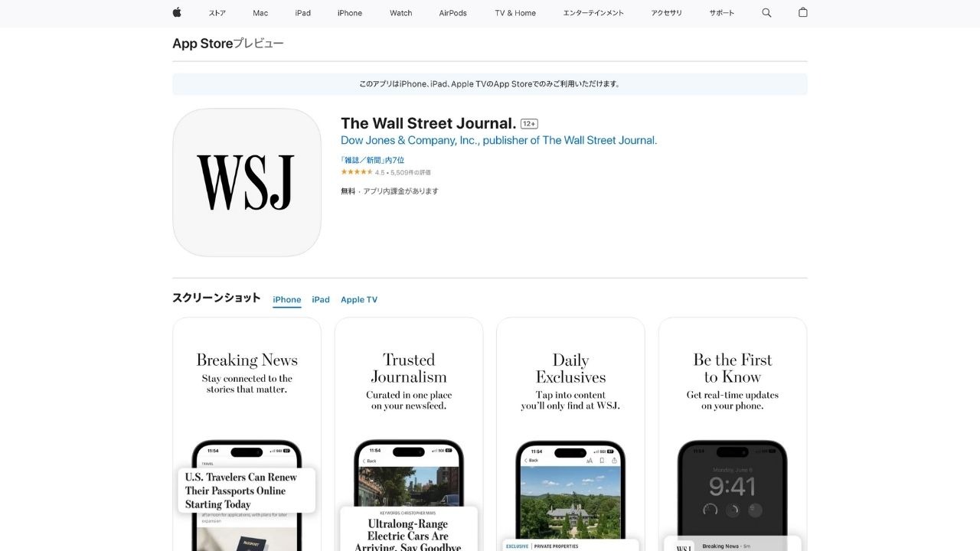Open the サポート menu item

721,13
